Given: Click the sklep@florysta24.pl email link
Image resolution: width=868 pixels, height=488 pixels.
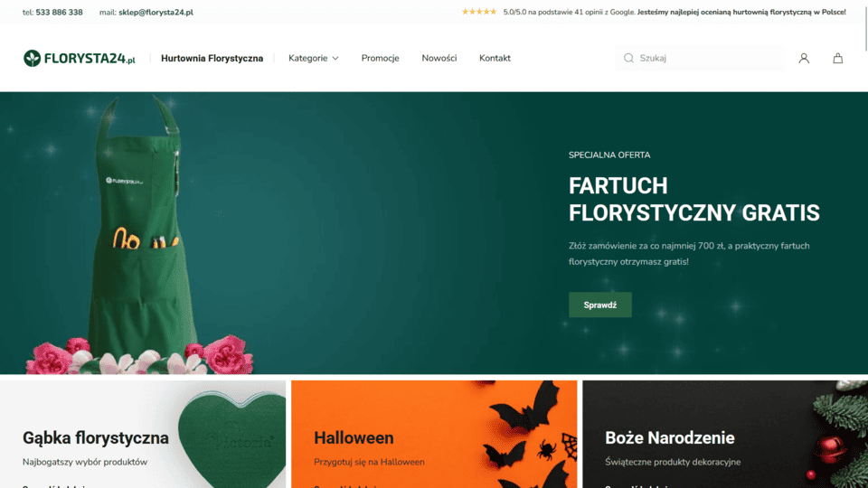Looking at the screenshot, I should 156,12.
